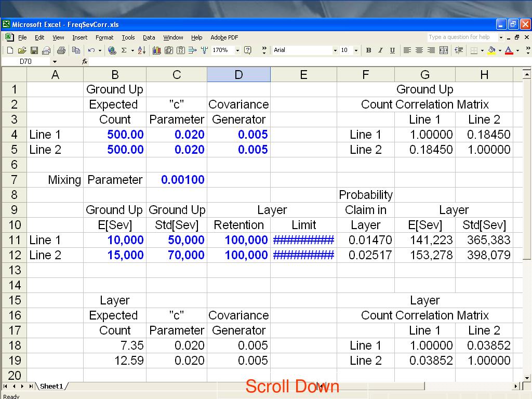Click the fx Insert Function button
The image size is (532, 399).
click(x=85, y=61)
